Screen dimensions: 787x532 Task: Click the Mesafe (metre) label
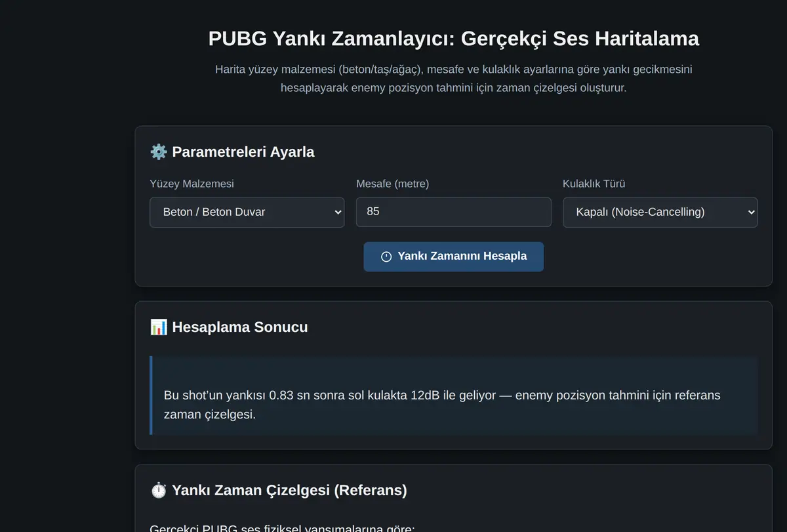point(392,184)
